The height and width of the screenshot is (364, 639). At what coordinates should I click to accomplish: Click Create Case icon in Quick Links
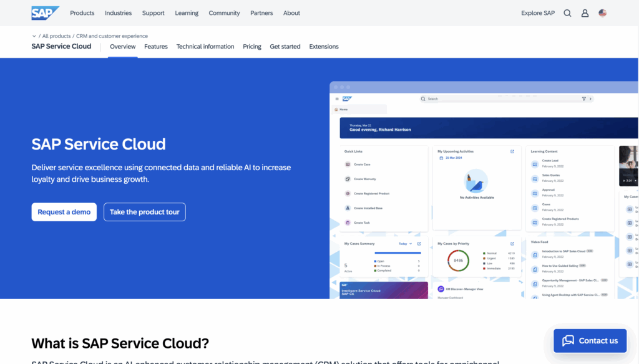[348, 165]
